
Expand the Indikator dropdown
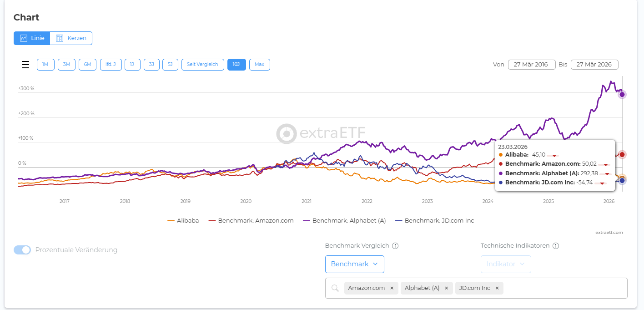pyautogui.click(x=506, y=264)
